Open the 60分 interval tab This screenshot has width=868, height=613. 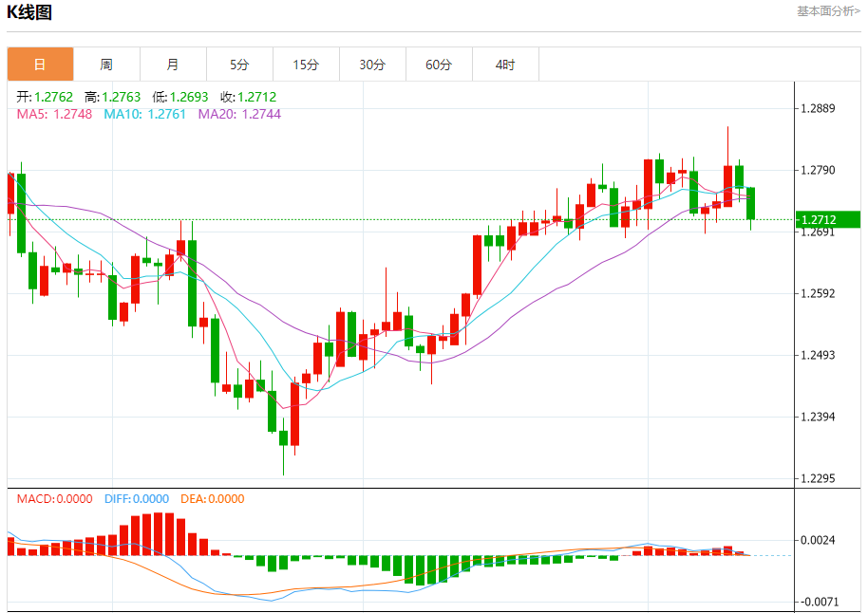coord(439,65)
